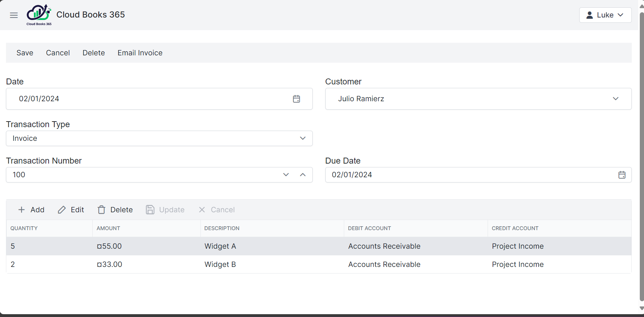Click the trash Delete line icon
Viewport: 644px width, 317px height.
pyautogui.click(x=101, y=210)
